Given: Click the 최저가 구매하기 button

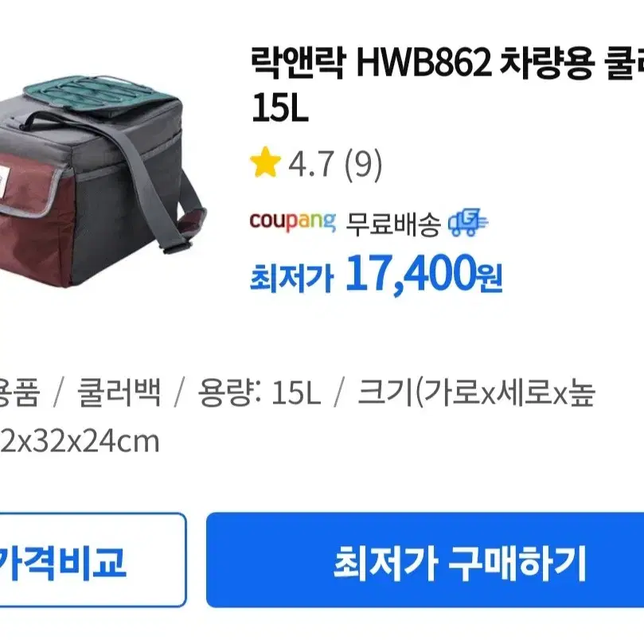Looking at the screenshot, I should click(x=425, y=560).
